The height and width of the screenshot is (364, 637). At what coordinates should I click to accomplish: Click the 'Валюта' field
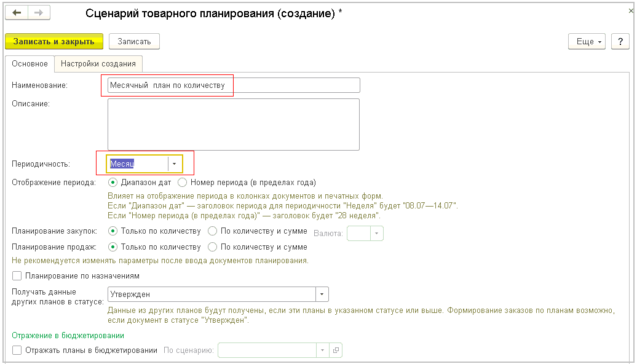point(358,234)
